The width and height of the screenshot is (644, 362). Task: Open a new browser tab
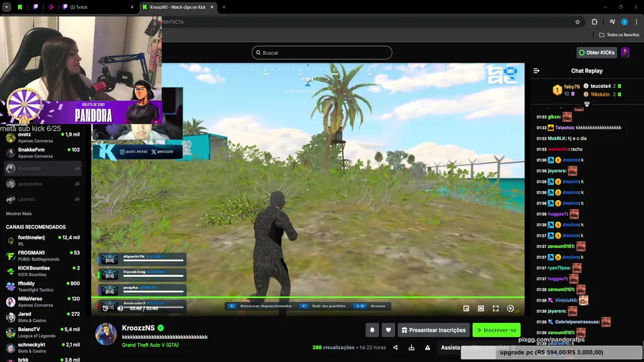click(x=224, y=7)
